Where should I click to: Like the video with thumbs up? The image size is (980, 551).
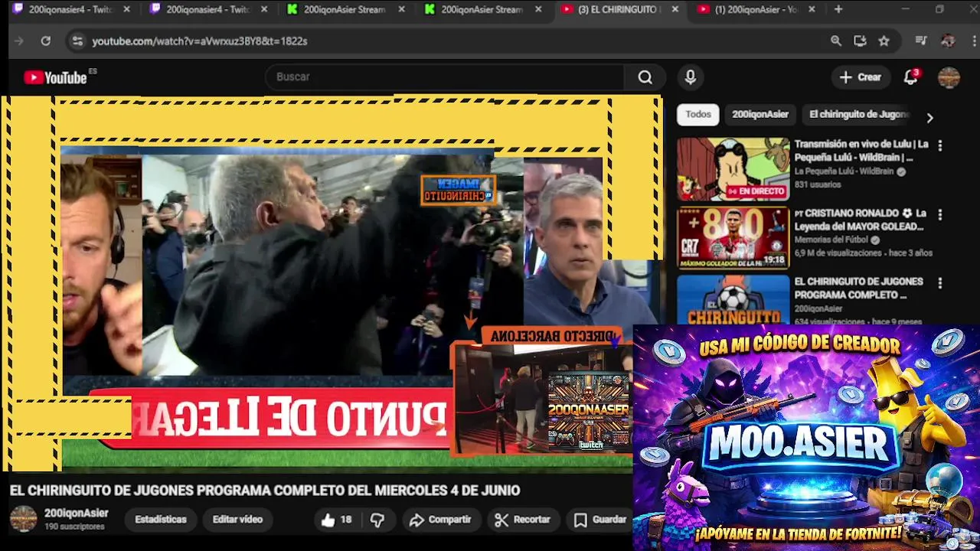(x=336, y=520)
